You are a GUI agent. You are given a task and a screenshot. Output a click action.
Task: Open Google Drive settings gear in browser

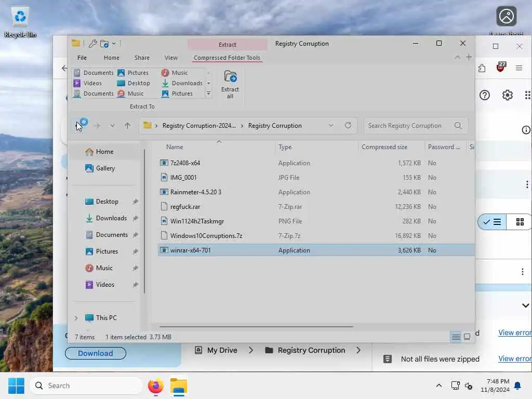[507, 95]
